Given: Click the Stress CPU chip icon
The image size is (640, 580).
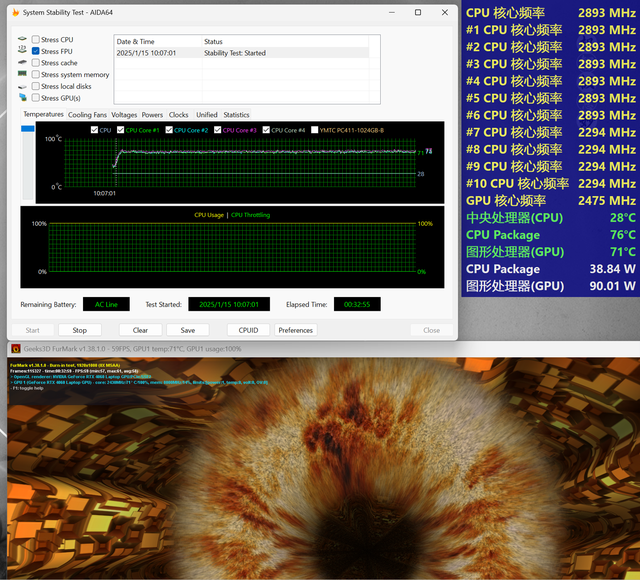Looking at the screenshot, I should coord(22,39).
